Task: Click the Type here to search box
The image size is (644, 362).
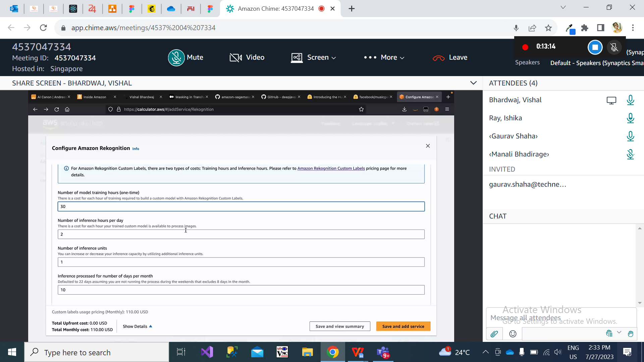Action: 97,352
